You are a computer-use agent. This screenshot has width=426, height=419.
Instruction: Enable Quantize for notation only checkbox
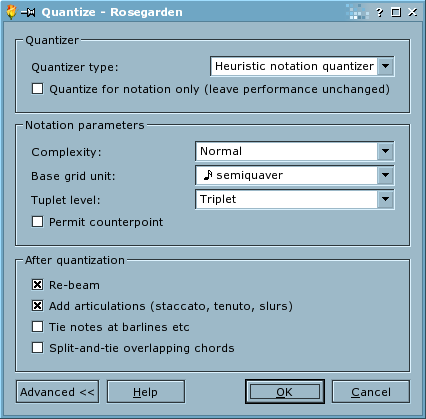tap(37, 89)
